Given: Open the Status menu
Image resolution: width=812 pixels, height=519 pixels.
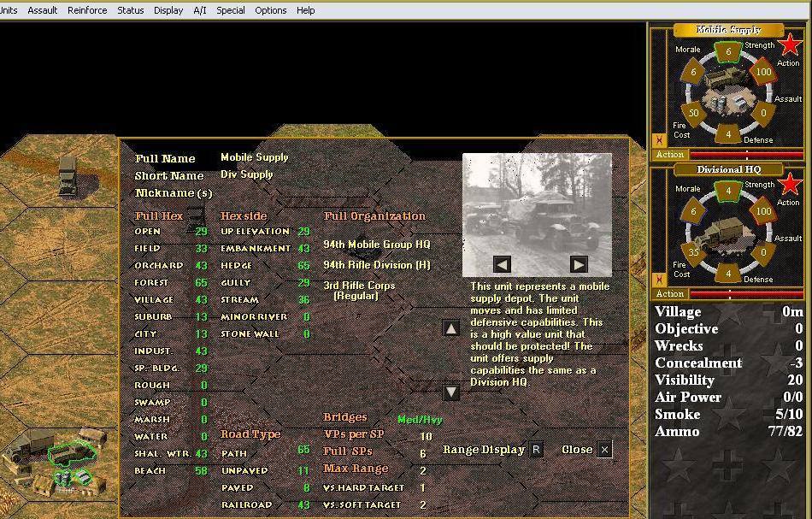Looking at the screenshot, I should coord(131,10).
